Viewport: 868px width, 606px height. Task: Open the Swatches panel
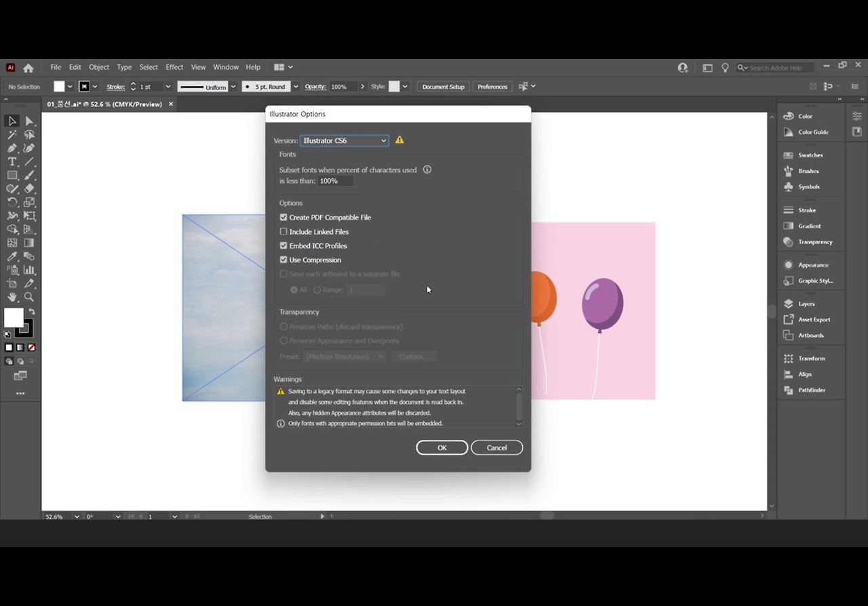click(810, 155)
